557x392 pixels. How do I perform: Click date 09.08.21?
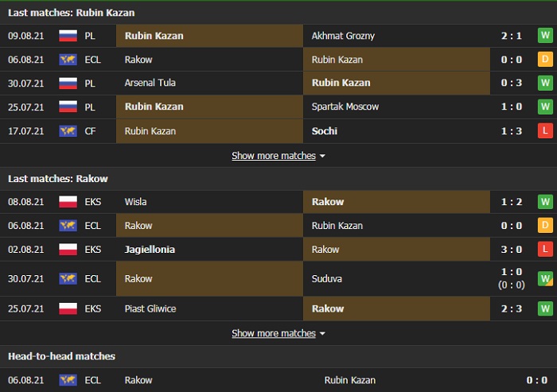pos(26,36)
